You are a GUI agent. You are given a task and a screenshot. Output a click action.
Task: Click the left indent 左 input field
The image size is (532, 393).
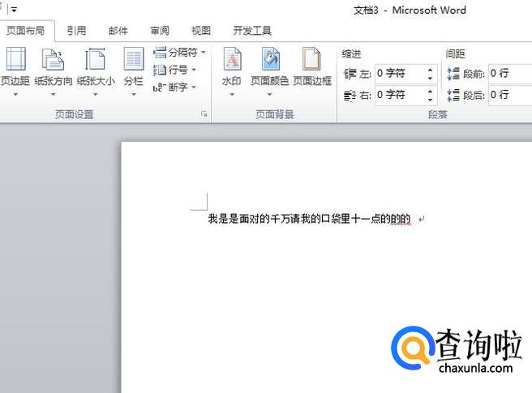pos(400,73)
